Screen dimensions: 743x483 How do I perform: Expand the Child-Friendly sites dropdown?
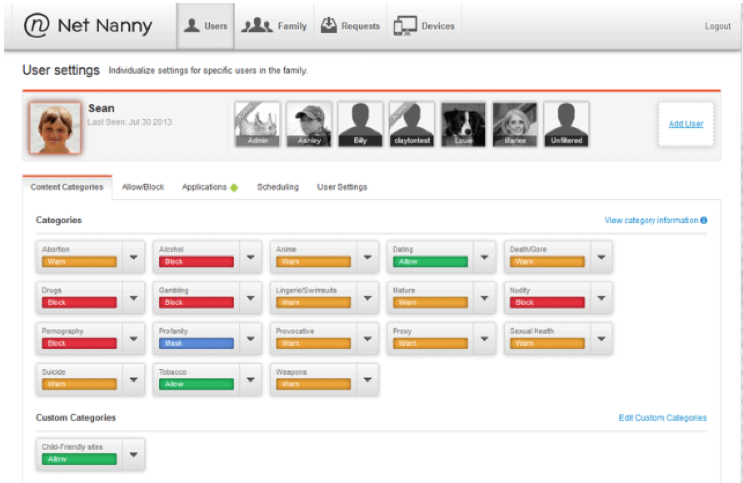[x=134, y=455]
